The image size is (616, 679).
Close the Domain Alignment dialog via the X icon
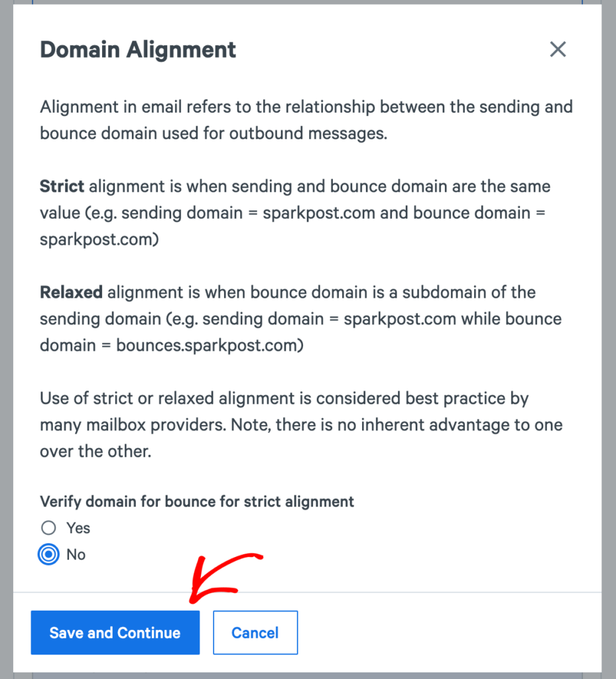pyautogui.click(x=558, y=49)
